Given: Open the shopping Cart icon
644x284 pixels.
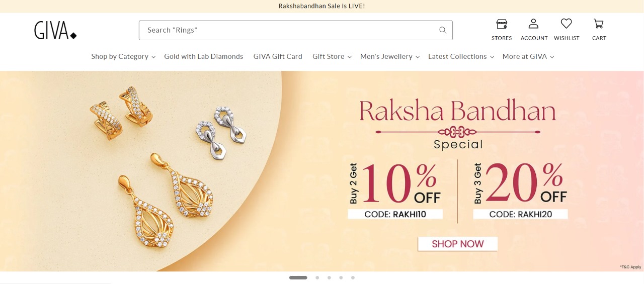Looking at the screenshot, I should (599, 24).
